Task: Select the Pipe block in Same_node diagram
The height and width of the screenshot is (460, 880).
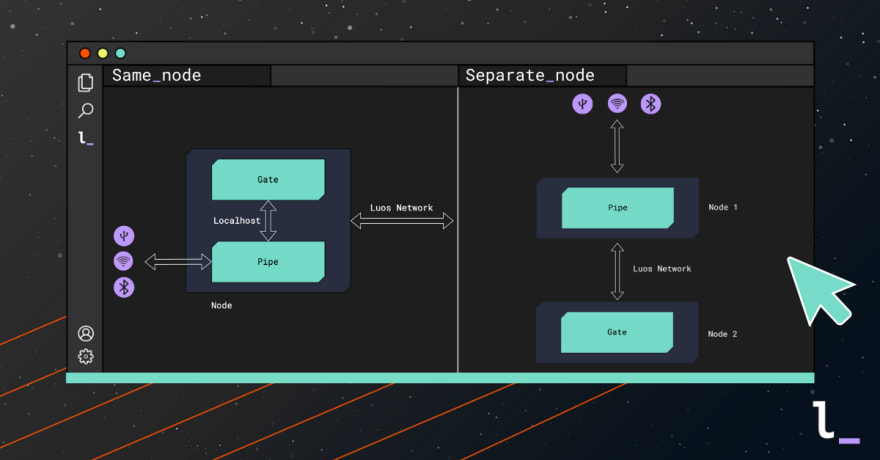Action: (268, 262)
